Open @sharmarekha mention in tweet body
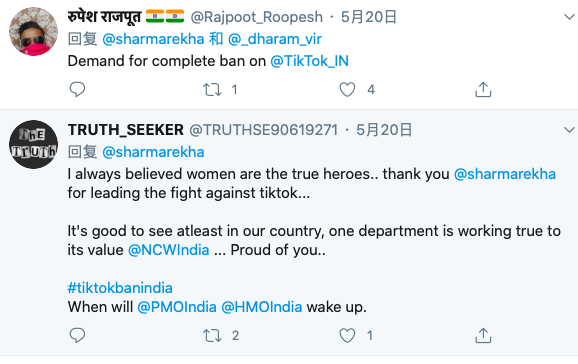Image resolution: width=578 pixels, height=364 pixels. coord(505,174)
